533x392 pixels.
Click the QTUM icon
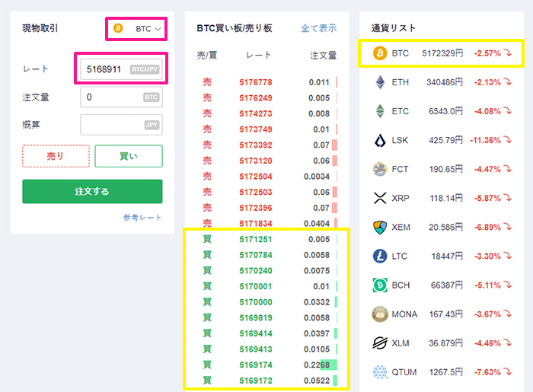coord(380,372)
